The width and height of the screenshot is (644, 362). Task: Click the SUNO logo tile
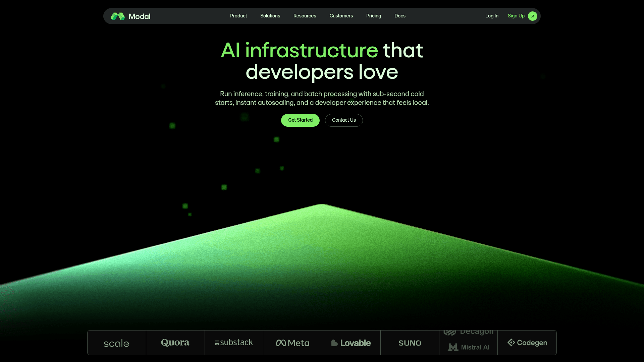[x=410, y=343]
